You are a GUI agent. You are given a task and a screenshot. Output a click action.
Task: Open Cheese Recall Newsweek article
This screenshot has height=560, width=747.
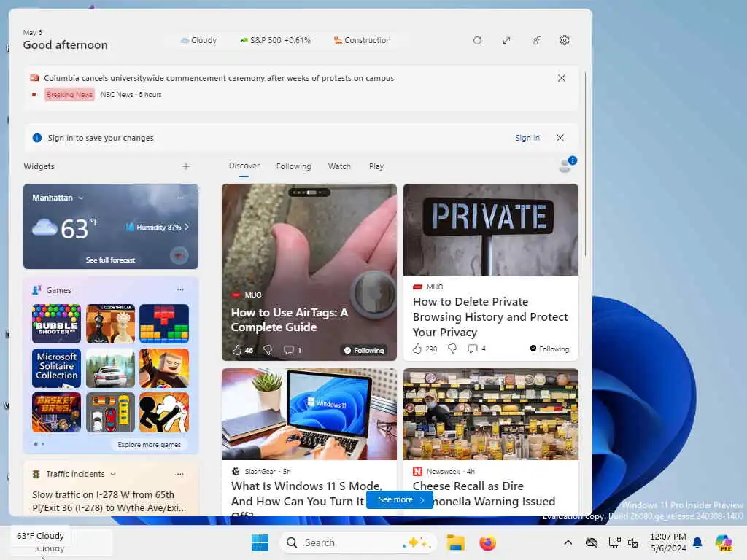[x=484, y=494]
